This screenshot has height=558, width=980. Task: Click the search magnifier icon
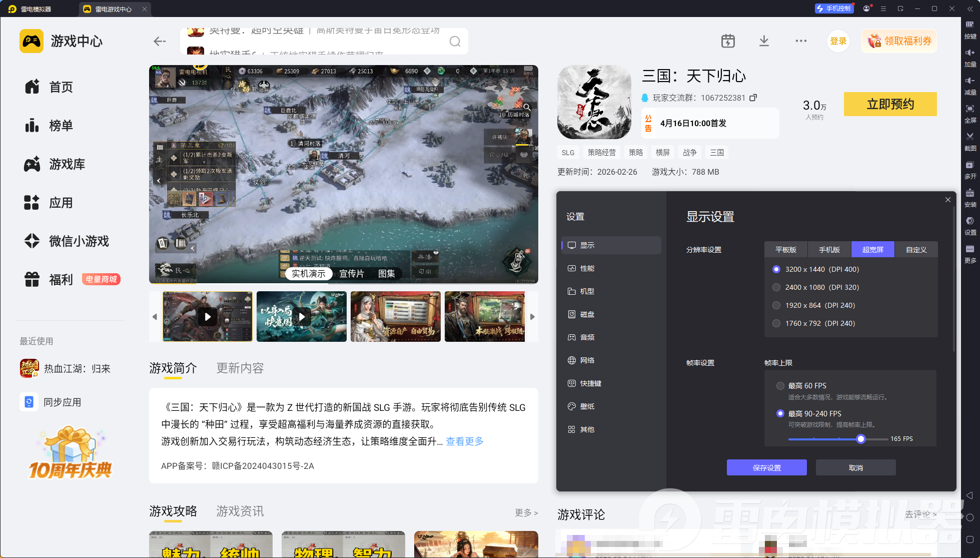click(x=455, y=42)
